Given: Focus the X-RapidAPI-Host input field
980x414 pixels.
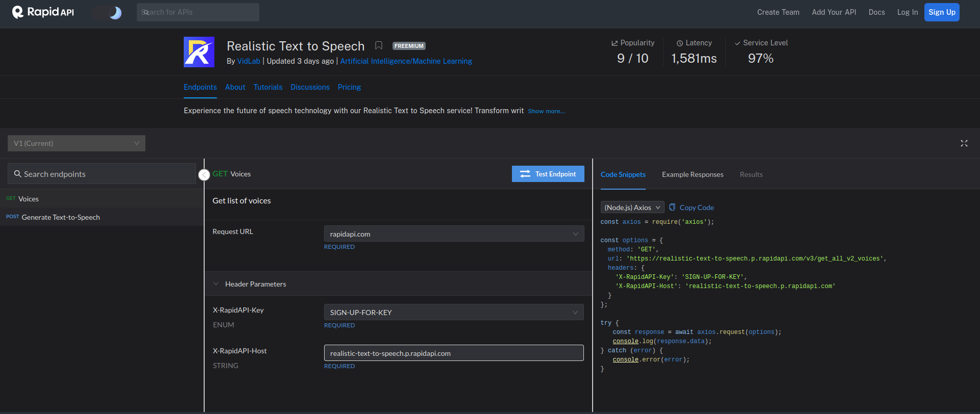Looking at the screenshot, I should 454,353.
